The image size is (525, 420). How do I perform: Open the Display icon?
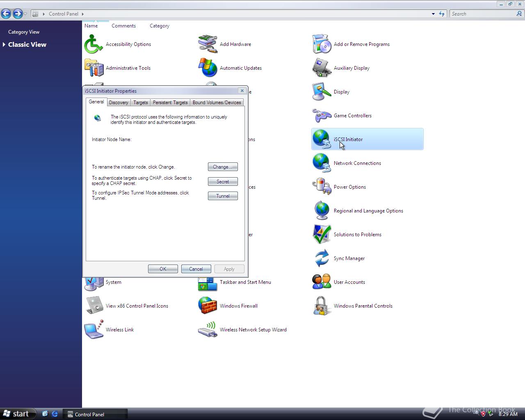click(322, 92)
